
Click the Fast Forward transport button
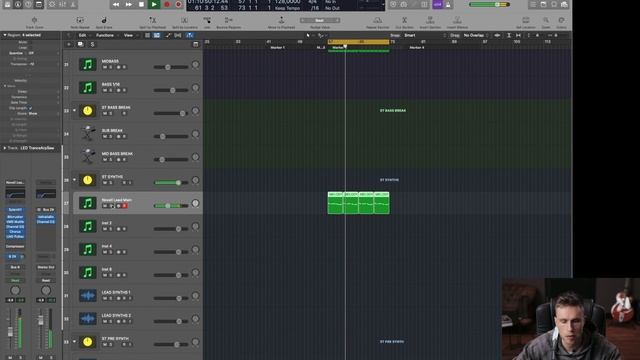129,4
